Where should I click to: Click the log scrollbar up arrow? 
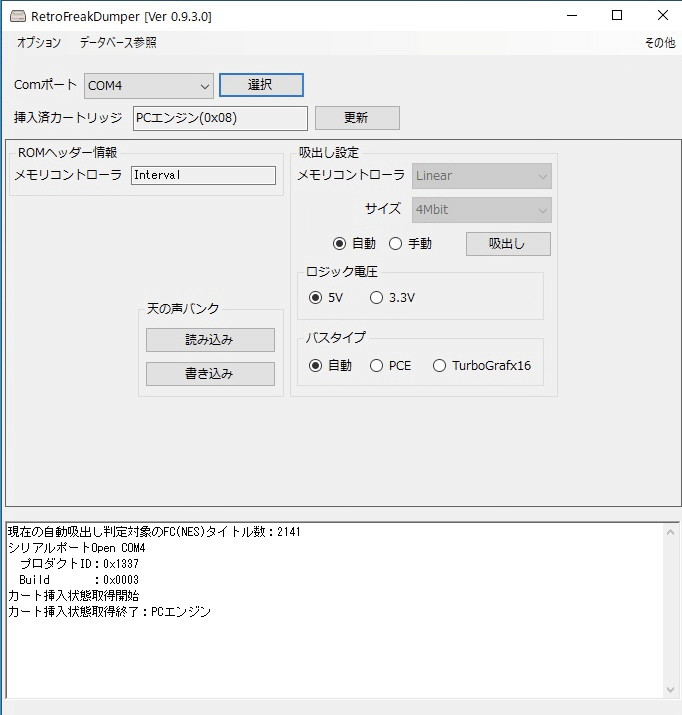[670, 532]
